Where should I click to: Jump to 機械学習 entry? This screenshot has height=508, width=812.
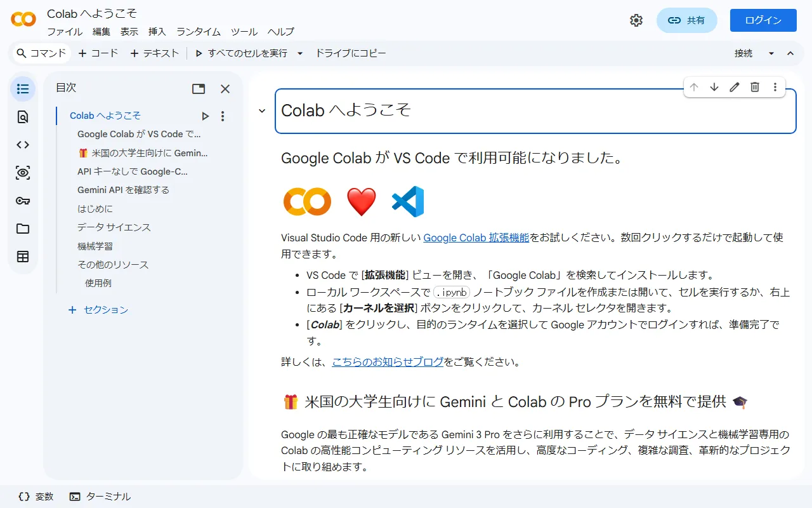coord(95,246)
